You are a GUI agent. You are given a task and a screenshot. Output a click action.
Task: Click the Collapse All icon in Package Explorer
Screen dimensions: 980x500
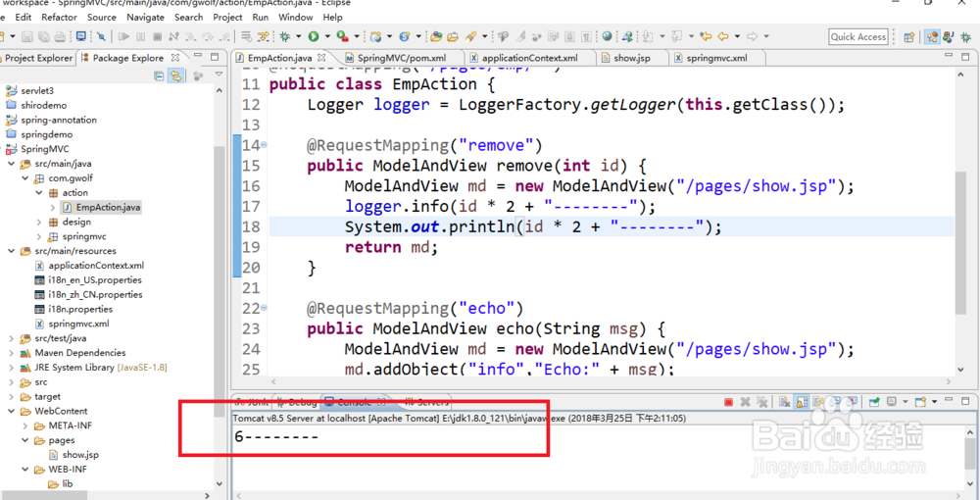pyautogui.click(x=160, y=75)
